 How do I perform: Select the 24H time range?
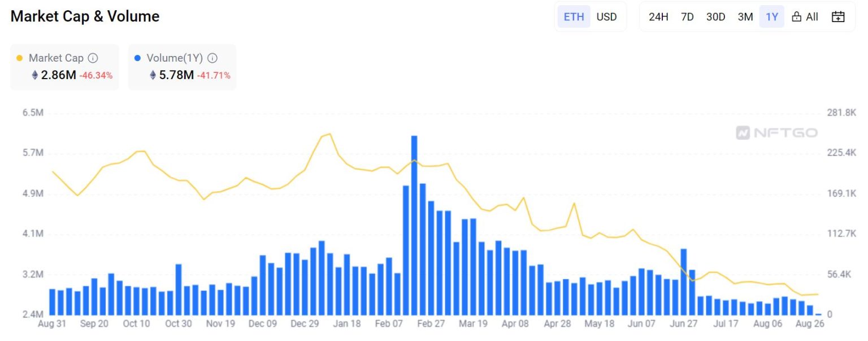pos(659,16)
